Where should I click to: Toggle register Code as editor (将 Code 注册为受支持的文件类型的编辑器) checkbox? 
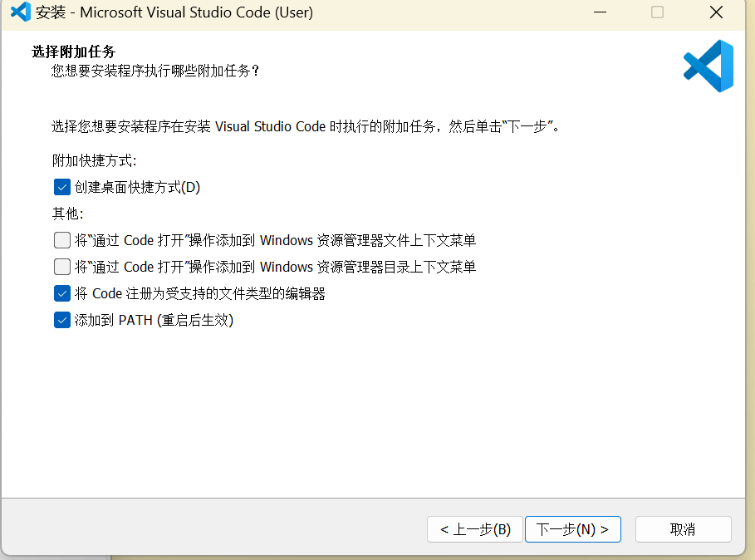[62, 293]
